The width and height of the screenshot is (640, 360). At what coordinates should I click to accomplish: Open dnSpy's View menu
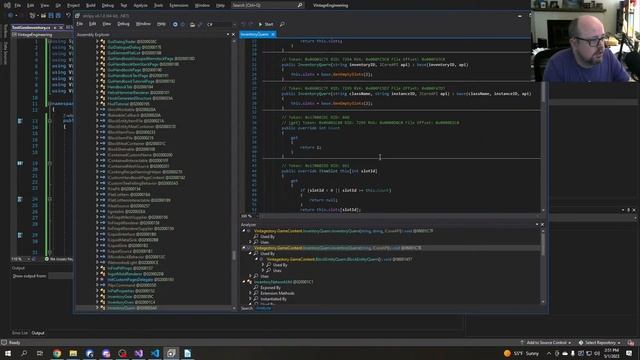[x=107, y=24]
